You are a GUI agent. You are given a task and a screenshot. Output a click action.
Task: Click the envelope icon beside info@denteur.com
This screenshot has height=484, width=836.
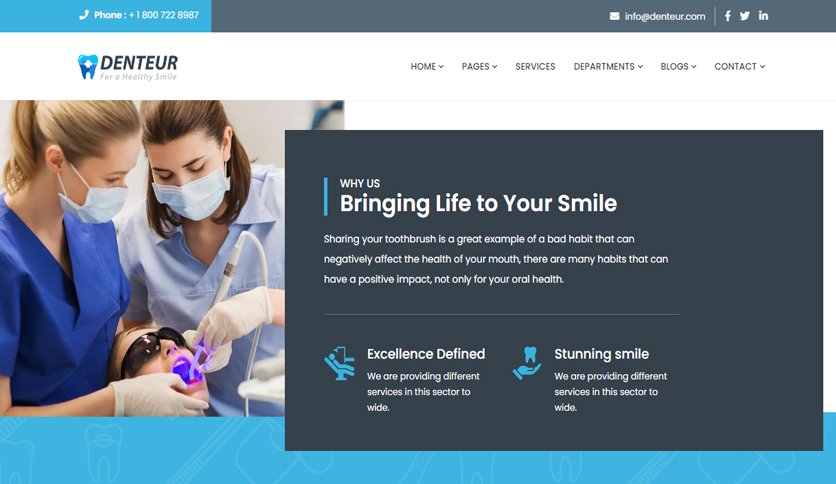[614, 16]
